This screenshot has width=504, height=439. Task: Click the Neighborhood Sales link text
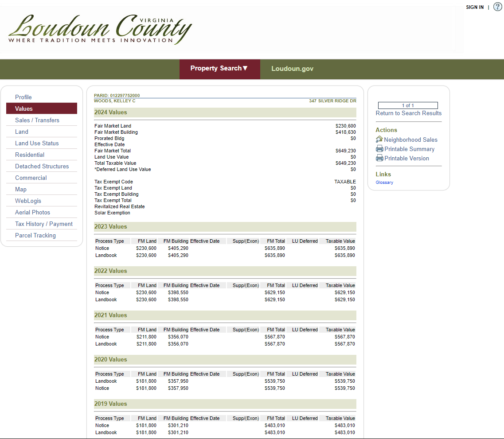[x=410, y=140]
